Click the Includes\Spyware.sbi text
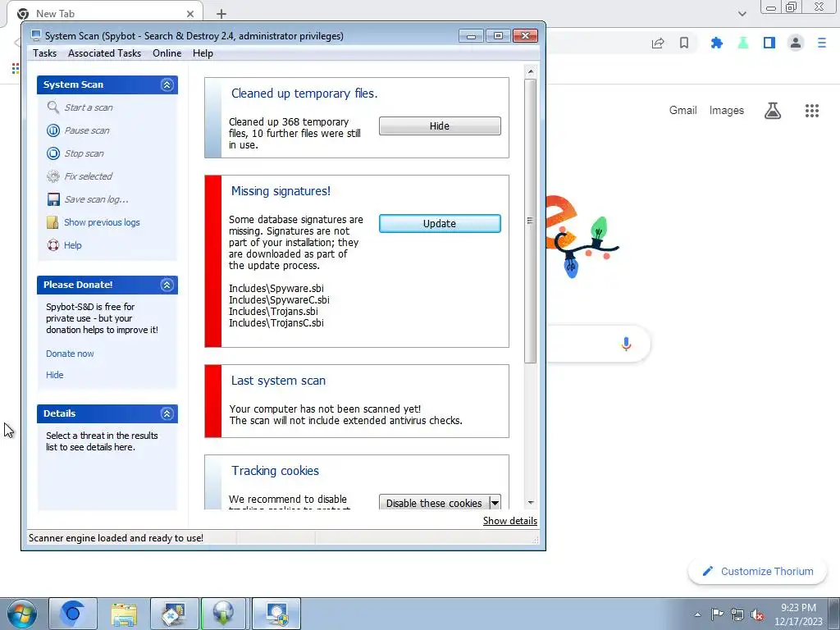This screenshot has height=630, width=840. [x=276, y=288]
